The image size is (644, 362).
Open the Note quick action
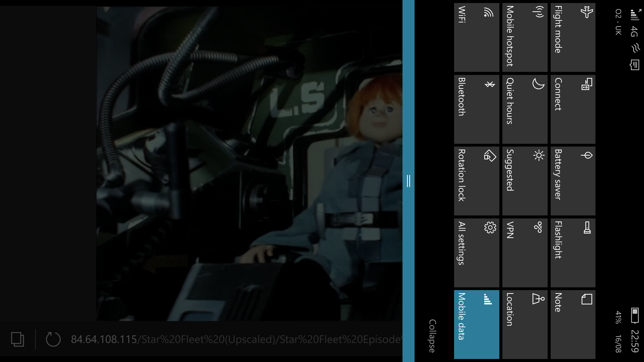pyautogui.click(x=573, y=325)
